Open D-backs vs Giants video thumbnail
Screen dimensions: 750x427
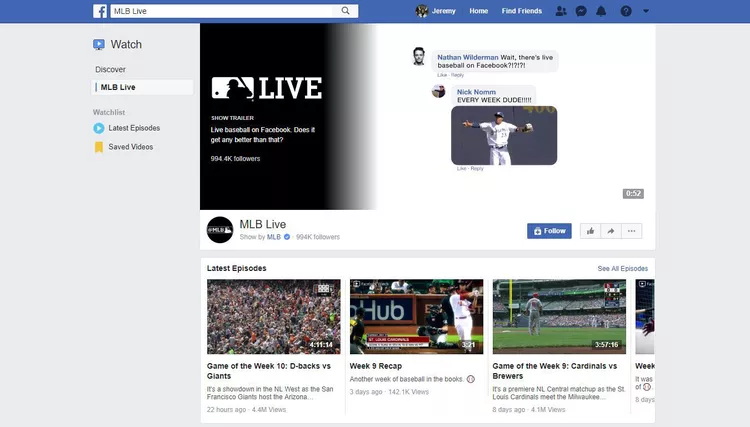pyautogui.click(x=274, y=317)
